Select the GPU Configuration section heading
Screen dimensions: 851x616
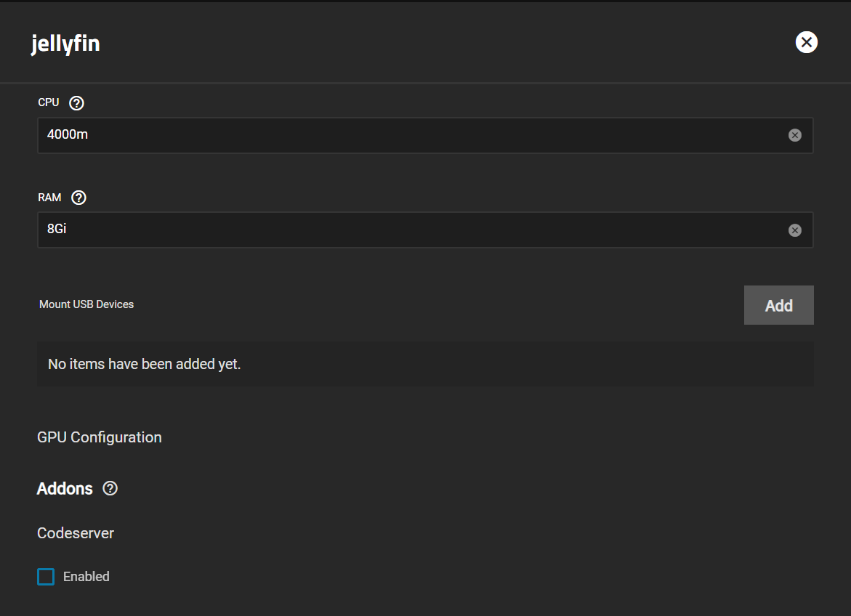click(x=100, y=437)
